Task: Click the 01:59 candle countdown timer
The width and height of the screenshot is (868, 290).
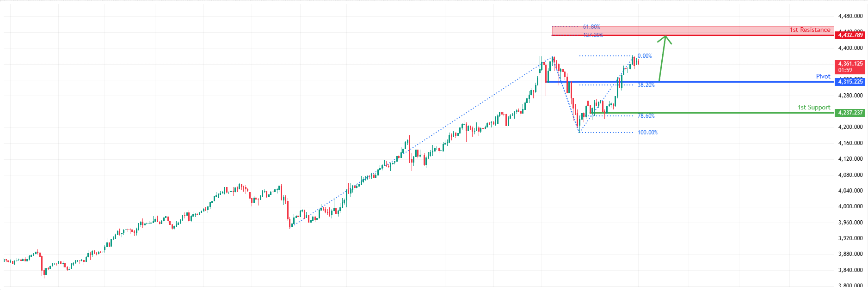Action: coord(845,70)
